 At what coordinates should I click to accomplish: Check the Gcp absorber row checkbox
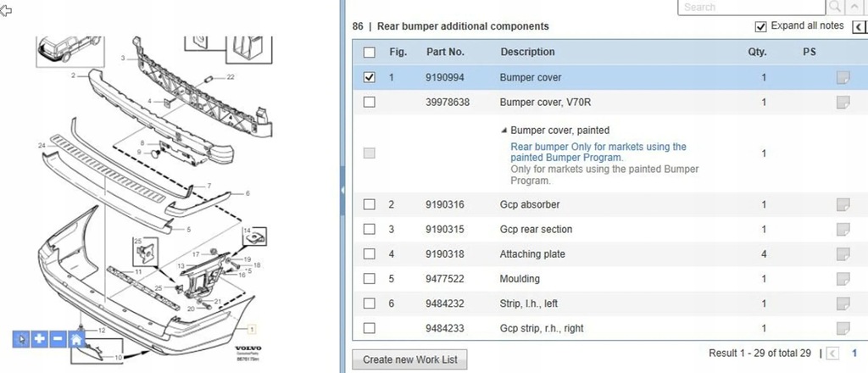[x=370, y=204]
